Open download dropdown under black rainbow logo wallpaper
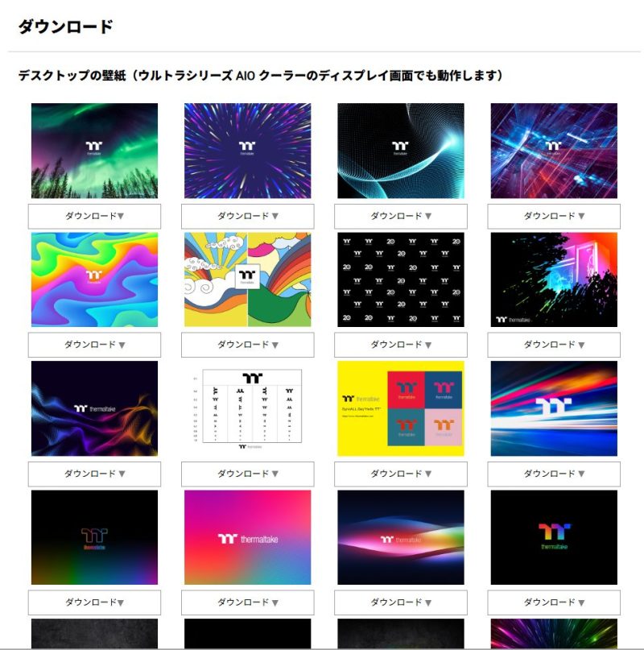Image resolution: width=644 pixels, height=650 pixels. (554, 602)
